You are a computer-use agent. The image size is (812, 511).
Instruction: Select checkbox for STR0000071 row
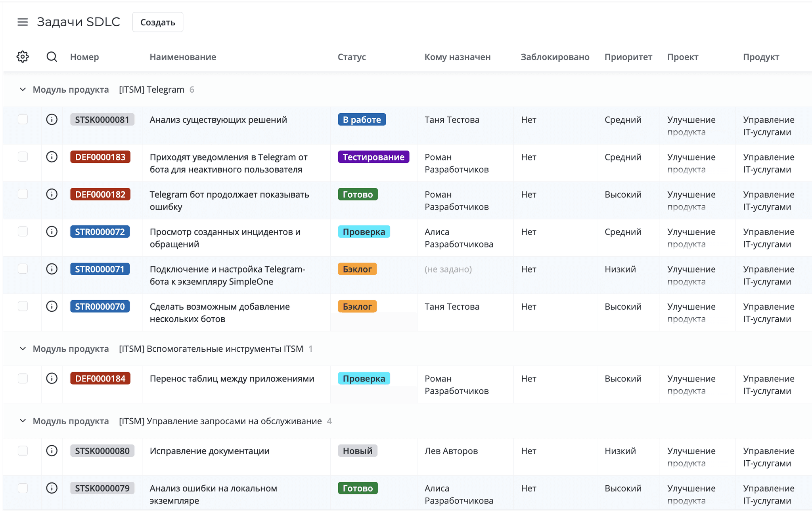(23, 269)
